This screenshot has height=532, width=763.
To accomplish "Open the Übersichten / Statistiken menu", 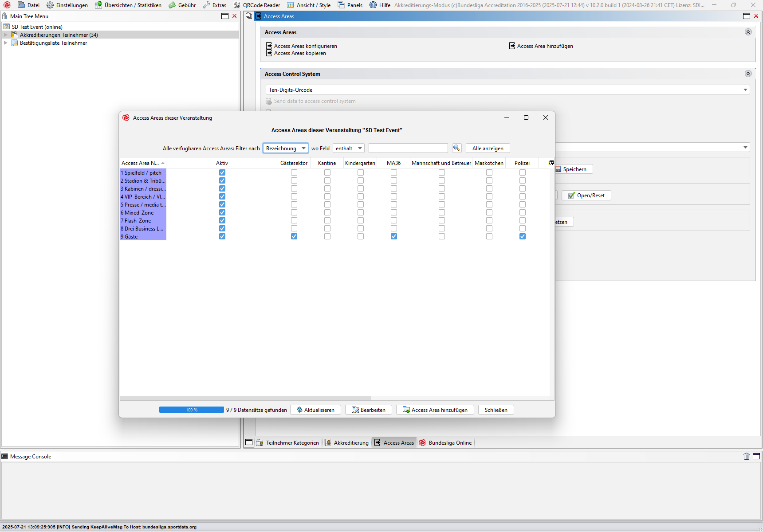I will (128, 5).
